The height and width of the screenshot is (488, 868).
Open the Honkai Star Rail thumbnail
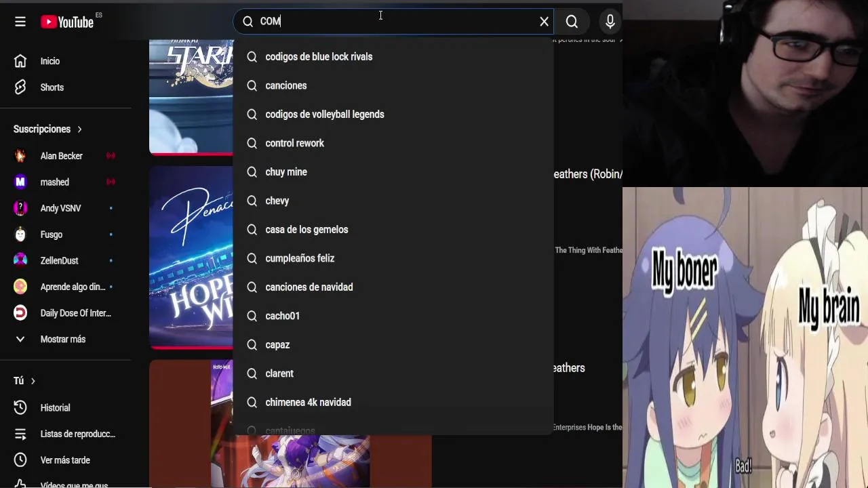[x=191, y=96]
